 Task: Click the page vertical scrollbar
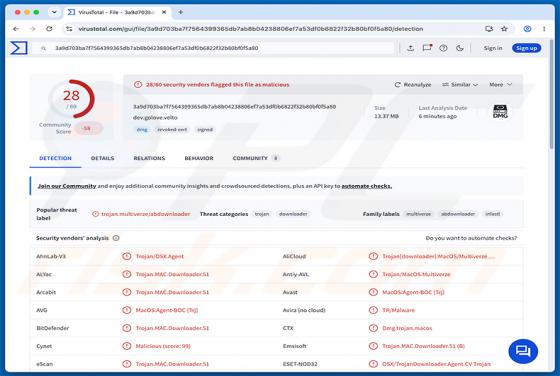[552, 93]
